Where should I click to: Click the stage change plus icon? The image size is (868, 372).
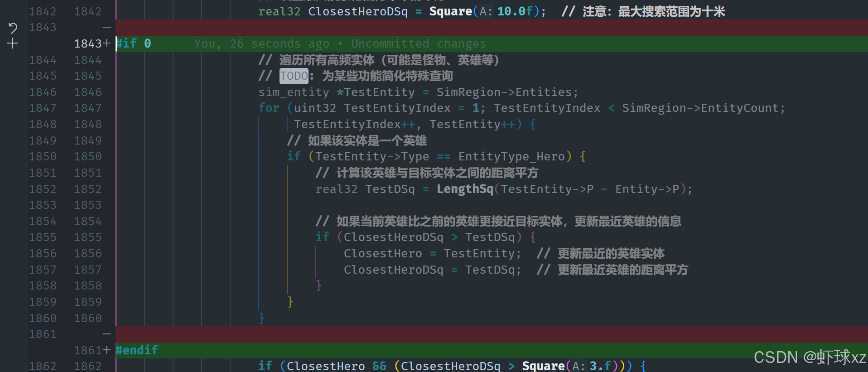(13, 43)
